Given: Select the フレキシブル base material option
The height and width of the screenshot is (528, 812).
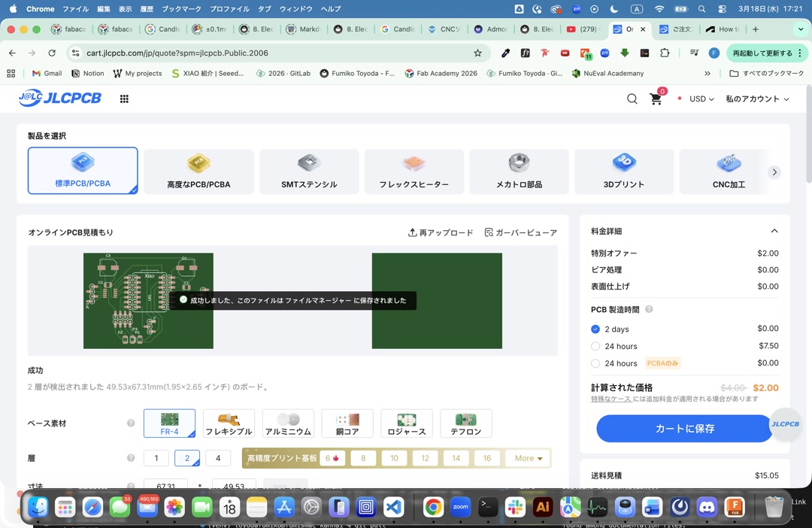Looking at the screenshot, I should click(228, 423).
